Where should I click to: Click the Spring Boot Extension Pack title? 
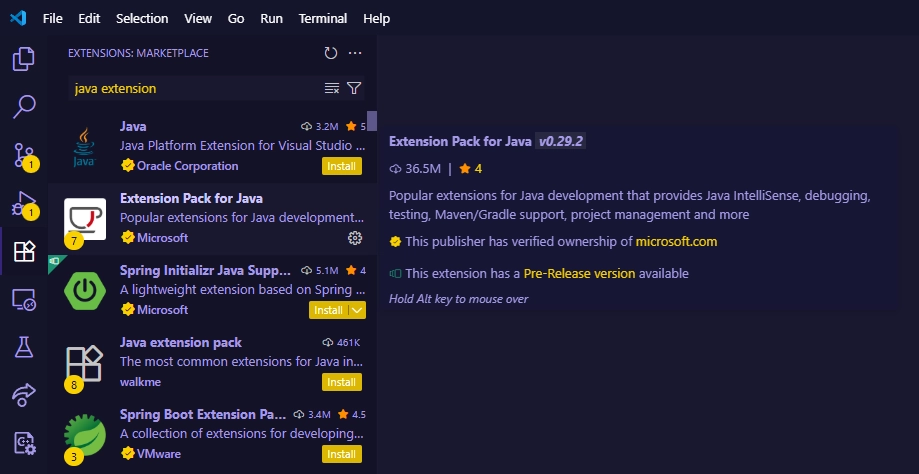click(x=203, y=414)
